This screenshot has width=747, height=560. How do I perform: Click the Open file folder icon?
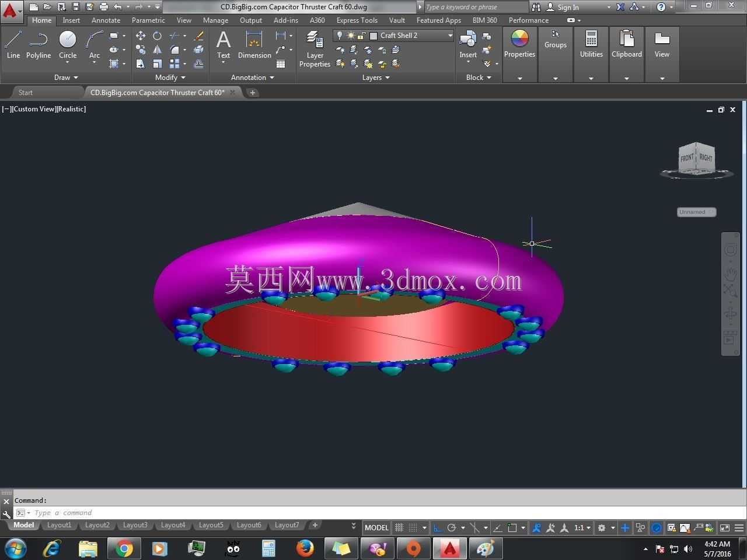[x=47, y=7]
